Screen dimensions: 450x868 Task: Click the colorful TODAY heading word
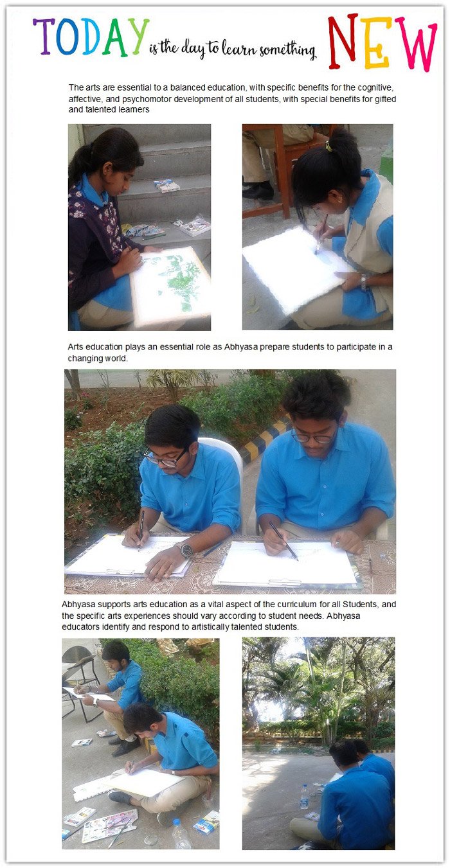(91, 37)
